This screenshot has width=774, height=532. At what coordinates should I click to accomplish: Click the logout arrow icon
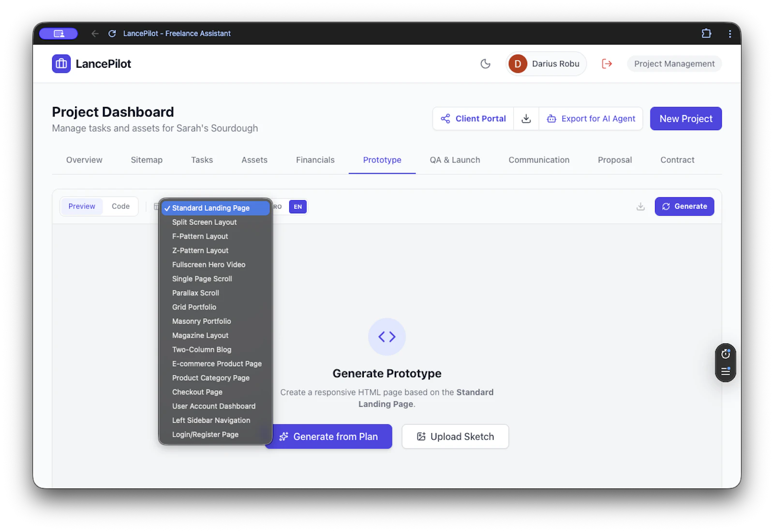(607, 64)
